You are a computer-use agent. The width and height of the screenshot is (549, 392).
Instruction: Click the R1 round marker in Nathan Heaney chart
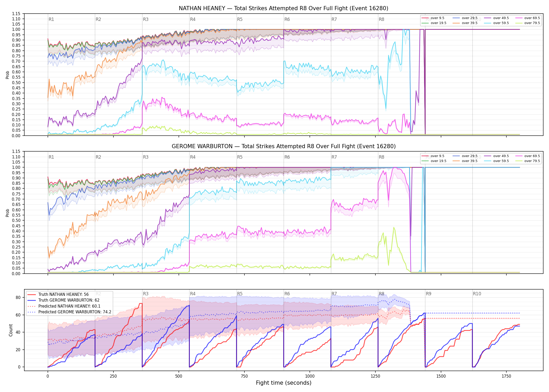pos(51,19)
